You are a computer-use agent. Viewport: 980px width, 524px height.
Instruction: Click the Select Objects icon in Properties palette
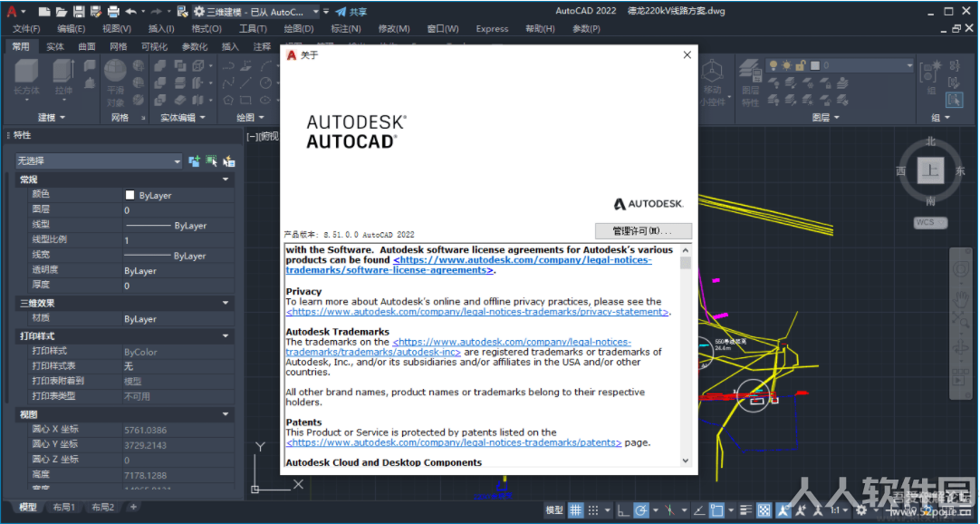click(x=212, y=161)
